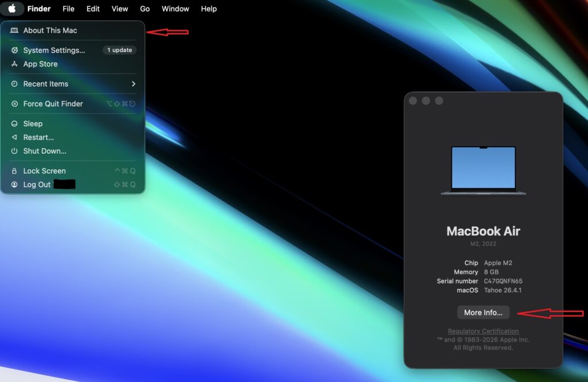Screen dimensions: 588x382
Task: Click the Serial number label
Action: pos(458,281)
